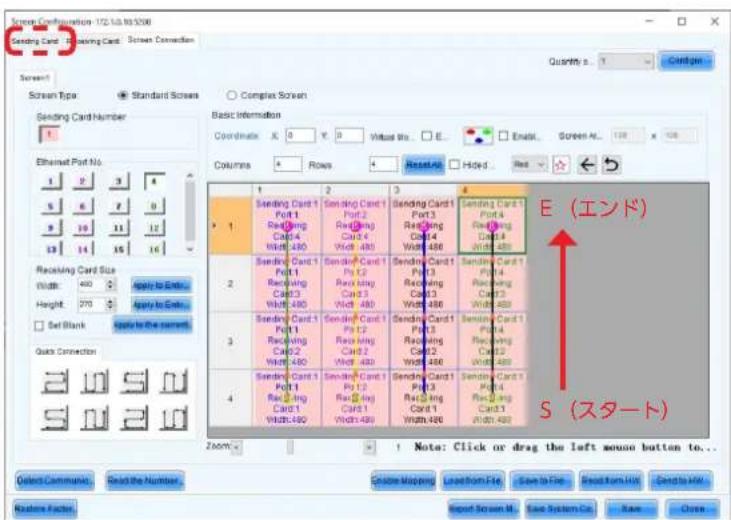731x520 pixels.
Task: Click the Restore Factory button
Action: coord(45,508)
